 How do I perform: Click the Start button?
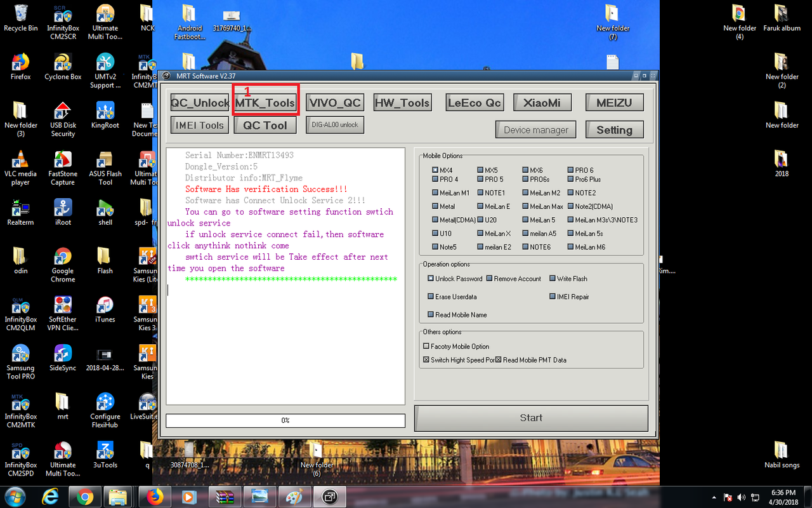pos(531,418)
